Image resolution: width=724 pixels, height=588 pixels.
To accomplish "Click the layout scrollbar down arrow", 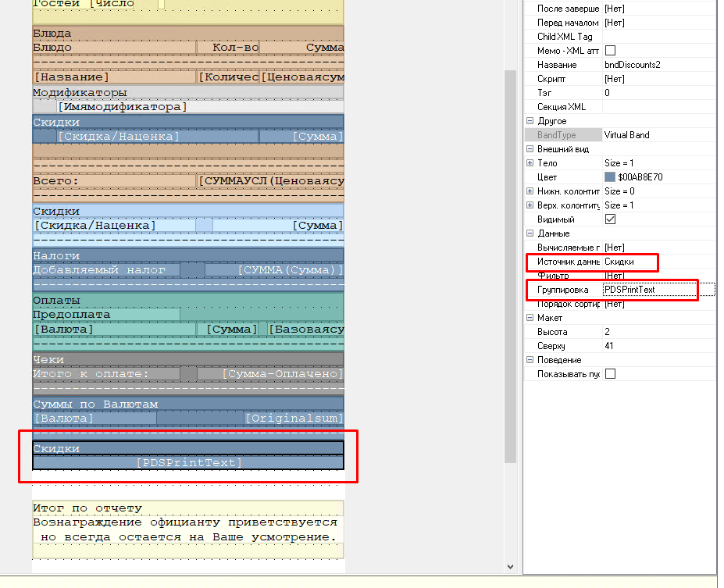I will pos(511,566).
